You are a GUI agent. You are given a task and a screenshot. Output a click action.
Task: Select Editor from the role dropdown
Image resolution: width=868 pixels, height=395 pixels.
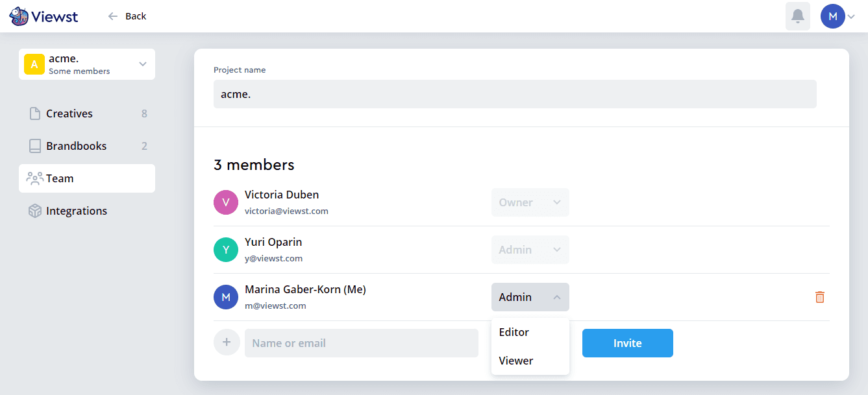514,331
